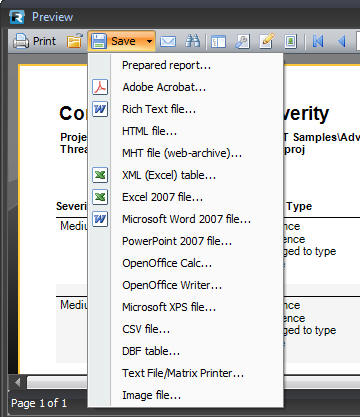The width and height of the screenshot is (360, 417).
Task: Open a report with the folder icon
Action: [75, 41]
